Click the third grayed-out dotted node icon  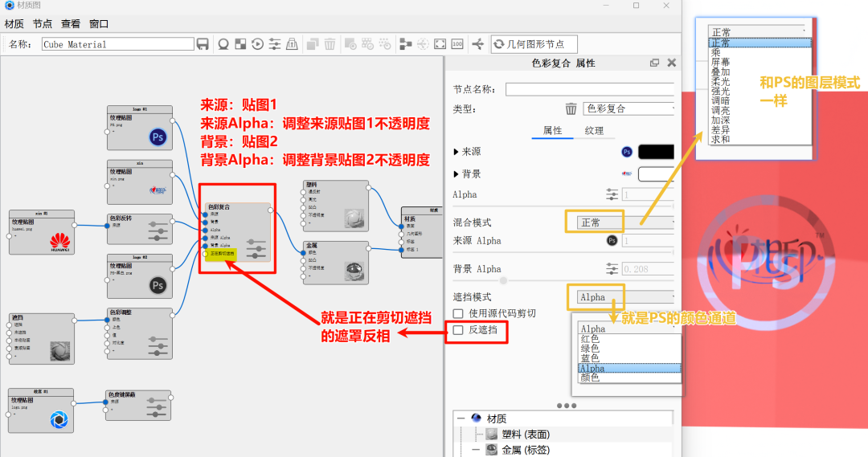click(x=385, y=44)
